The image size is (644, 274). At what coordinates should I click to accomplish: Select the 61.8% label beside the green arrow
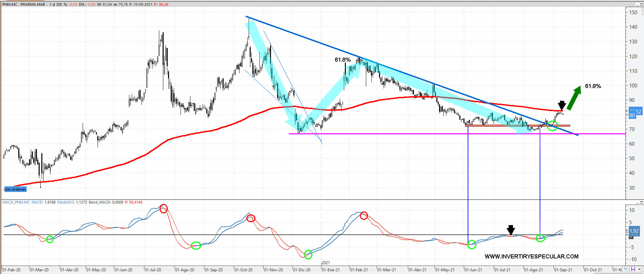click(x=593, y=86)
